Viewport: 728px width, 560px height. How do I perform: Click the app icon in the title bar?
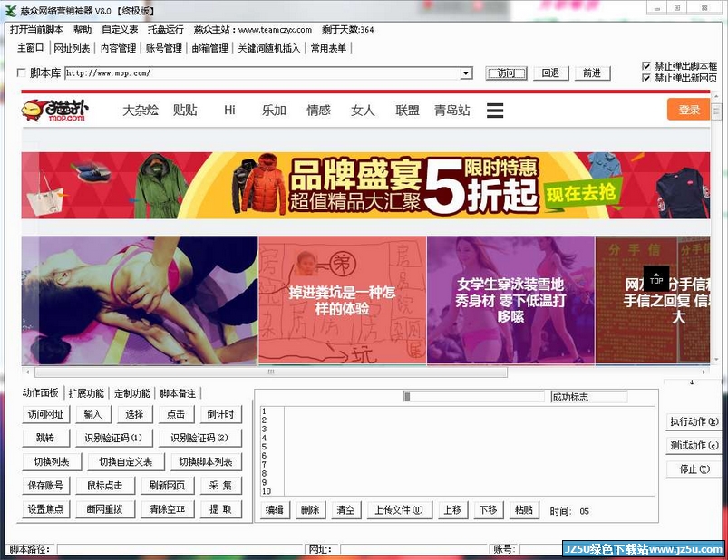11,11
